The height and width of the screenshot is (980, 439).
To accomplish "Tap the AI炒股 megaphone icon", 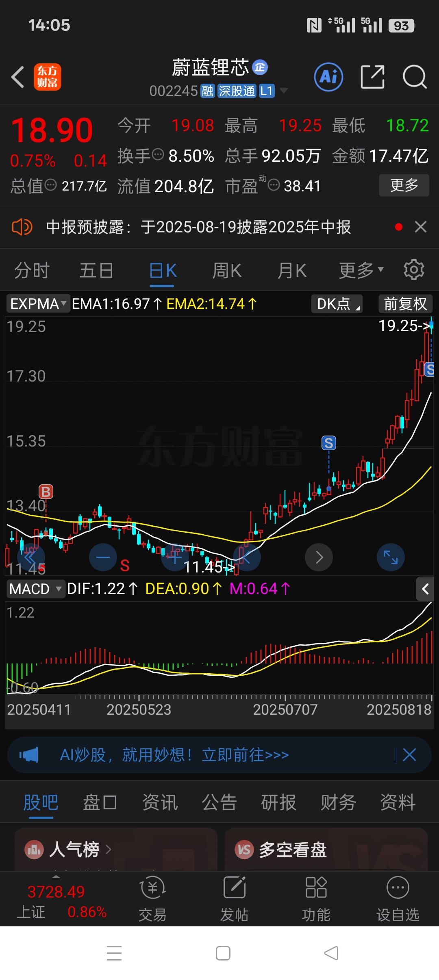I will click(x=29, y=755).
